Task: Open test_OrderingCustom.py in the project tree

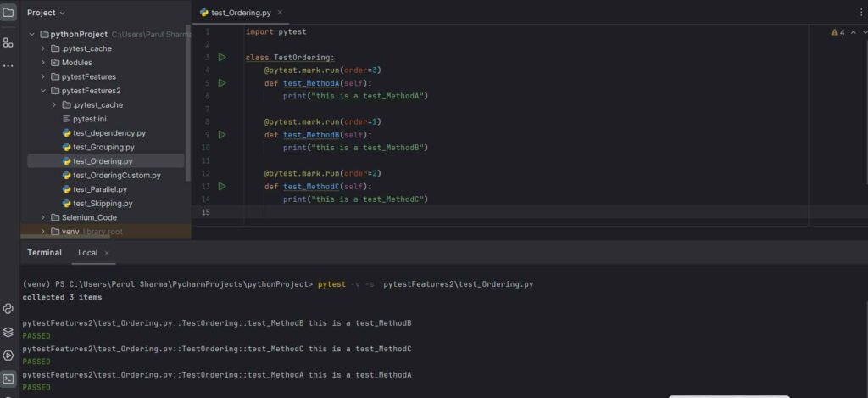Action: (x=116, y=175)
